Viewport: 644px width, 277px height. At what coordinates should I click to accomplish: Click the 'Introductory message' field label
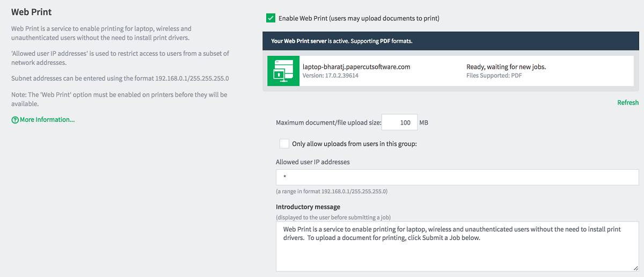coord(308,207)
